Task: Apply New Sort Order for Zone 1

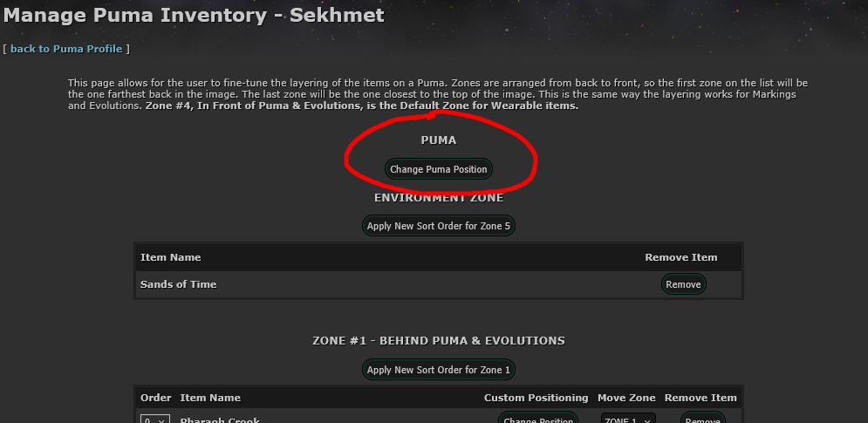Action: pyautogui.click(x=439, y=370)
